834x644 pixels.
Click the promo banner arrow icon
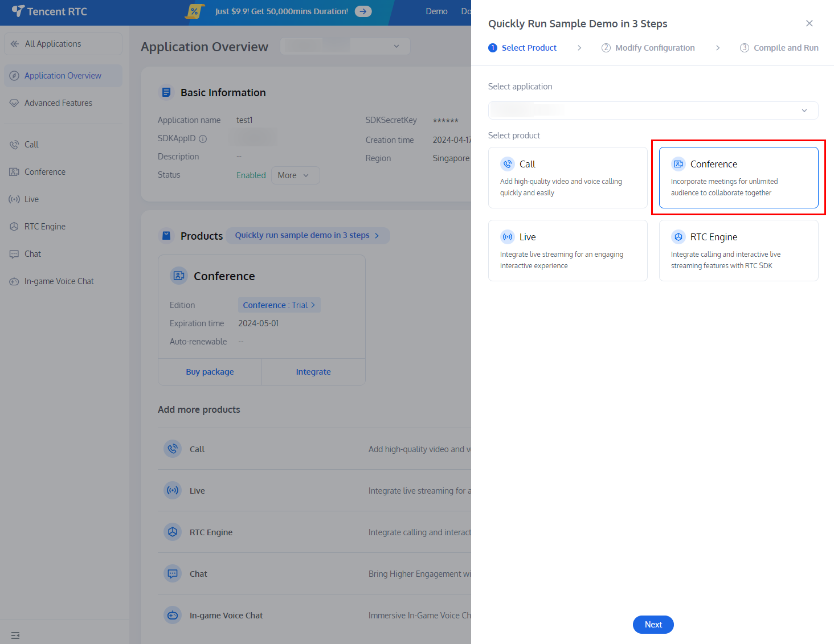coord(363,11)
